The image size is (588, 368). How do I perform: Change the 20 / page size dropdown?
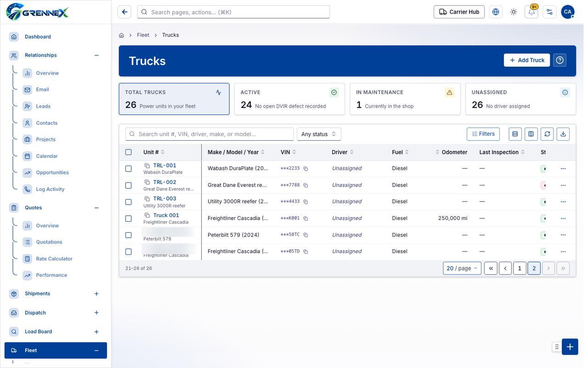pos(462,268)
